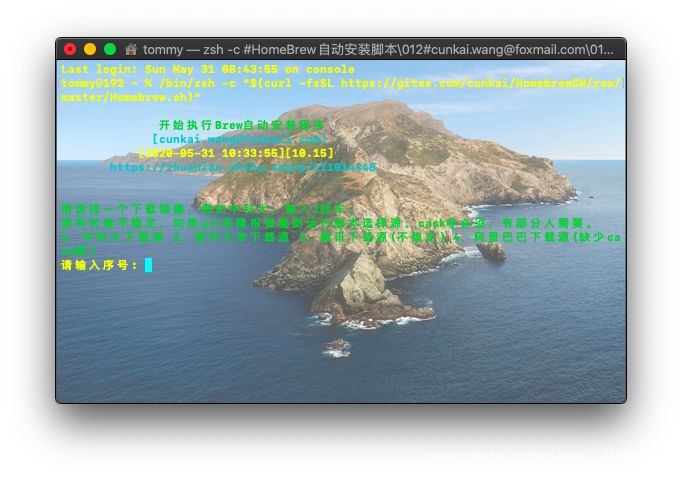Screen dimensions: 682x477
Task: Click option '3、腾讯下载源(不稳定)' text
Action: (373, 237)
